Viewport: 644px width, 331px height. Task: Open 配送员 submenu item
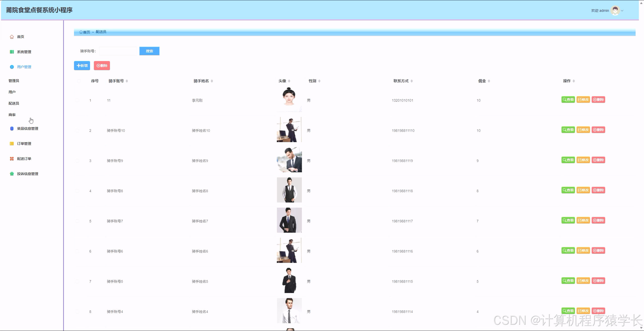pos(14,103)
